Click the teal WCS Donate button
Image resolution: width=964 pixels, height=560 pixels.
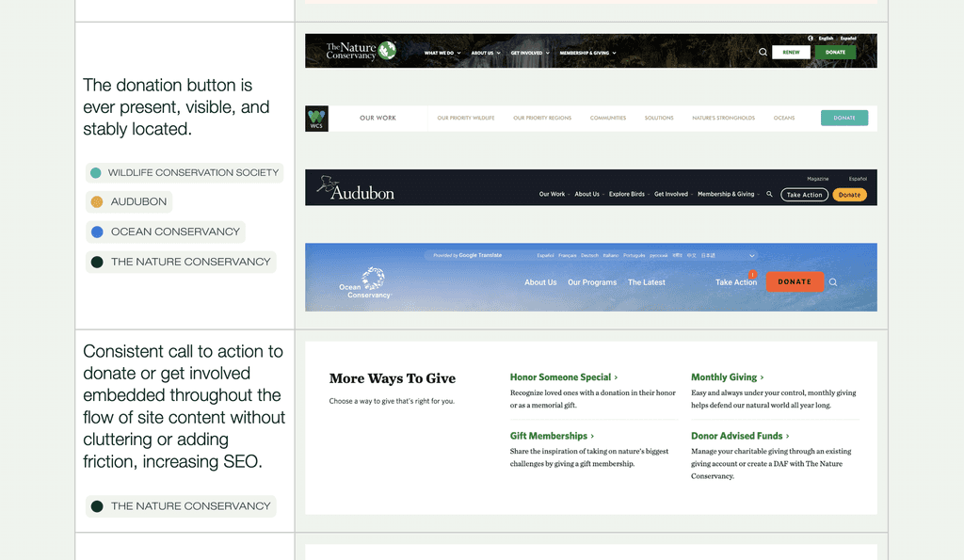844,118
